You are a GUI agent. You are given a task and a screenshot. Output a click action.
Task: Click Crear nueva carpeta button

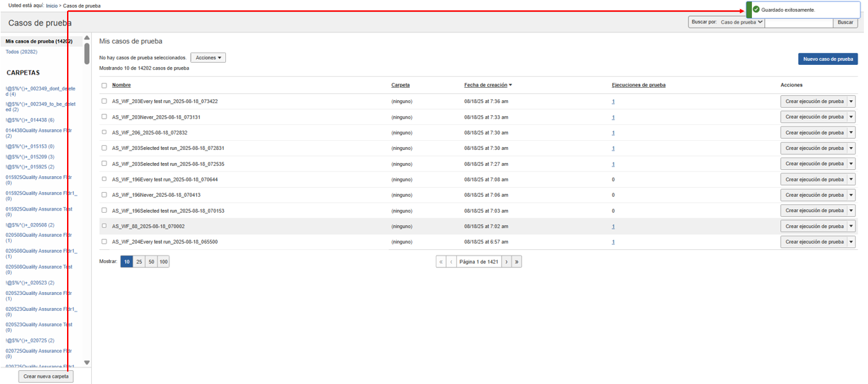(46, 376)
